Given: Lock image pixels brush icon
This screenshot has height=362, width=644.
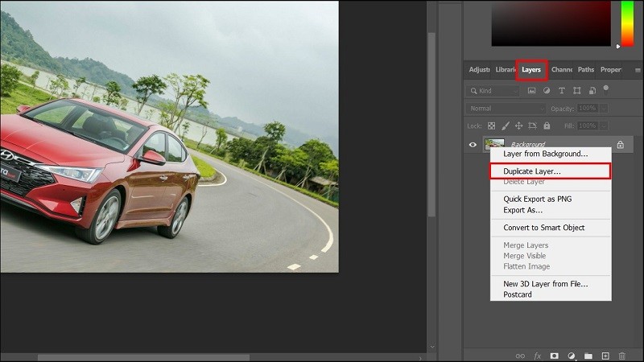Looking at the screenshot, I should tap(506, 125).
